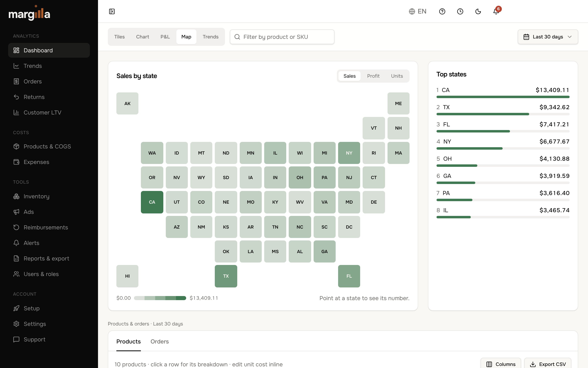The width and height of the screenshot is (588, 368).
Task: Open Setup in the sidebar
Action: (x=49, y=309)
